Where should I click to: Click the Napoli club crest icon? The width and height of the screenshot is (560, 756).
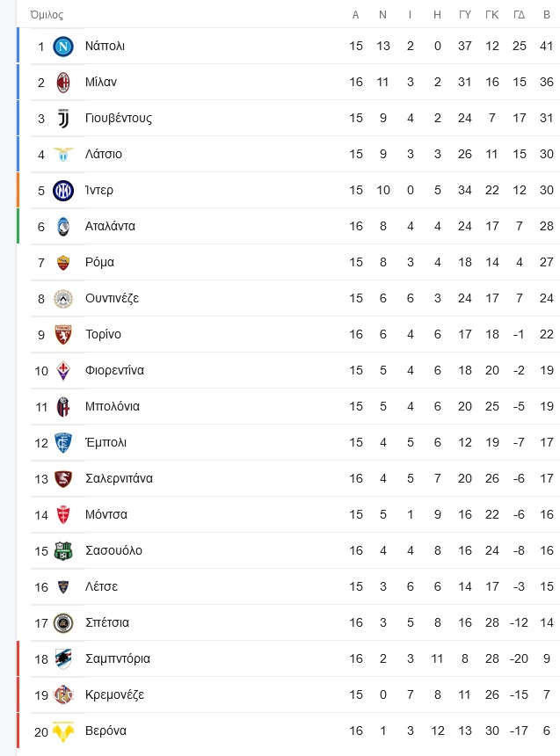pyautogui.click(x=63, y=47)
